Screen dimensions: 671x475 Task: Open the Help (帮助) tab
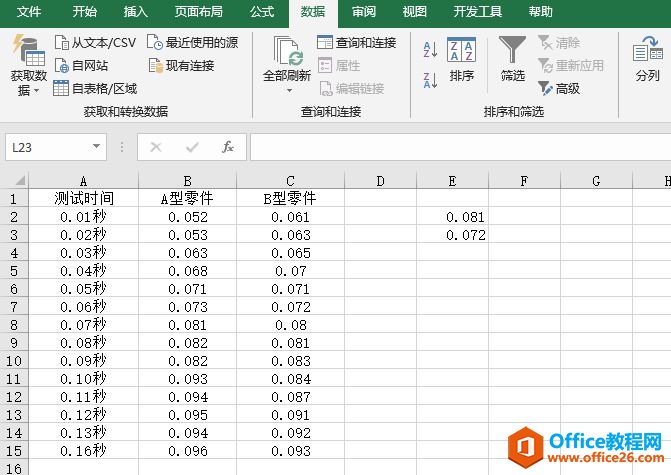point(540,12)
